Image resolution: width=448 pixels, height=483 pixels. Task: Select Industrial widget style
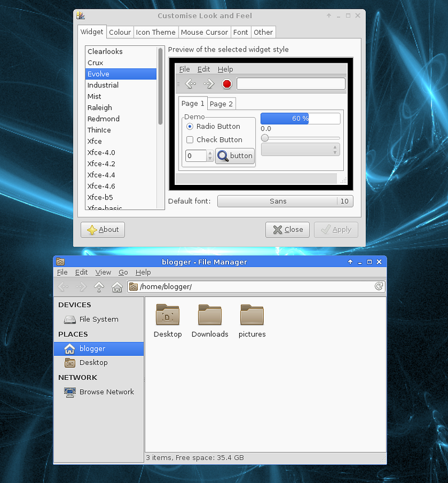[121, 85]
